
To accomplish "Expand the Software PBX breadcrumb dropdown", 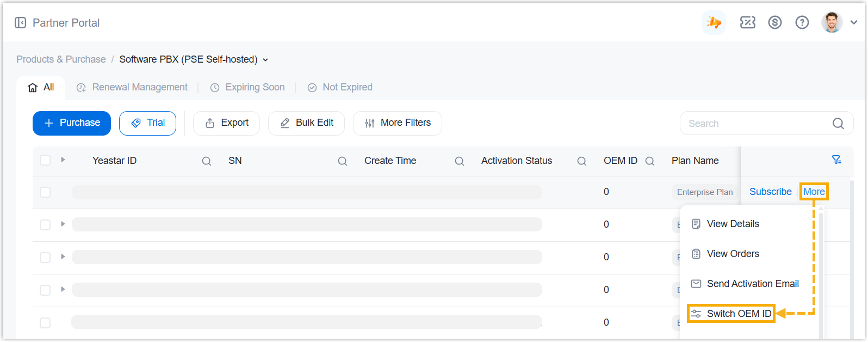I will (x=265, y=60).
